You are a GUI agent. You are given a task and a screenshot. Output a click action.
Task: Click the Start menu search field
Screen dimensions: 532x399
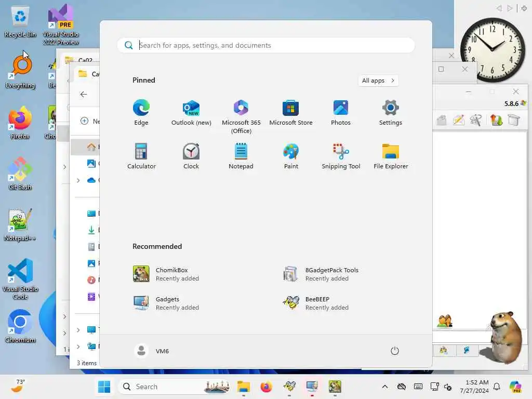[x=266, y=45]
